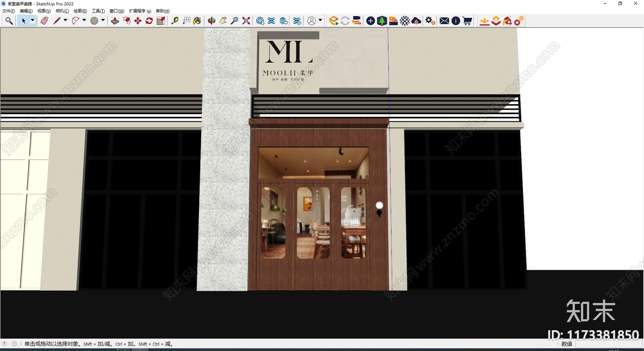The image size is (644, 351).
Task: Open the 编辑(E) menu
Action: [26, 11]
